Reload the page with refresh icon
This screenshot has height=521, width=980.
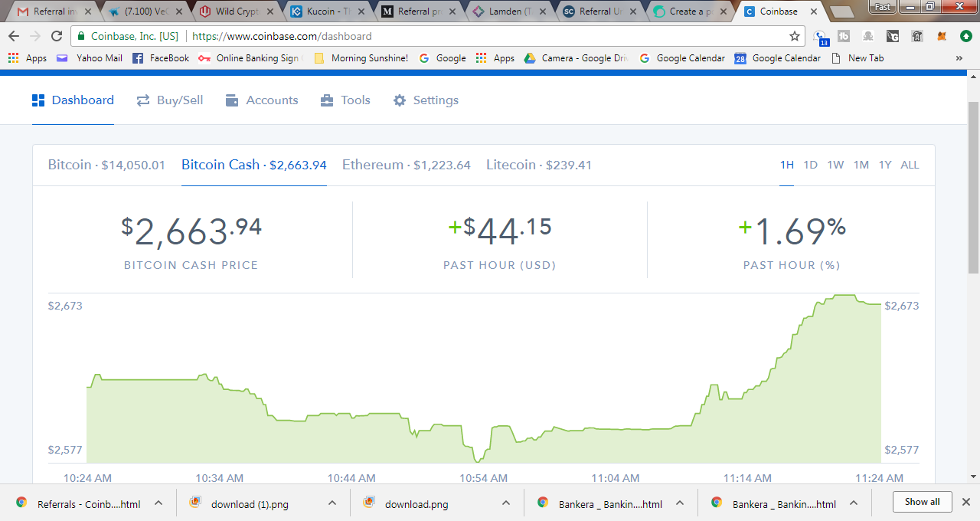click(x=57, y=36)
